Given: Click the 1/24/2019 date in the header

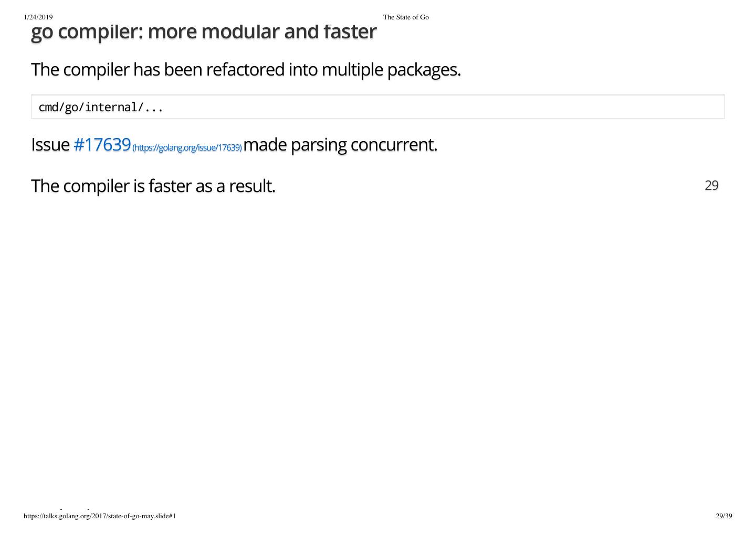Looking at the screenshot, I should coord(38,17).
